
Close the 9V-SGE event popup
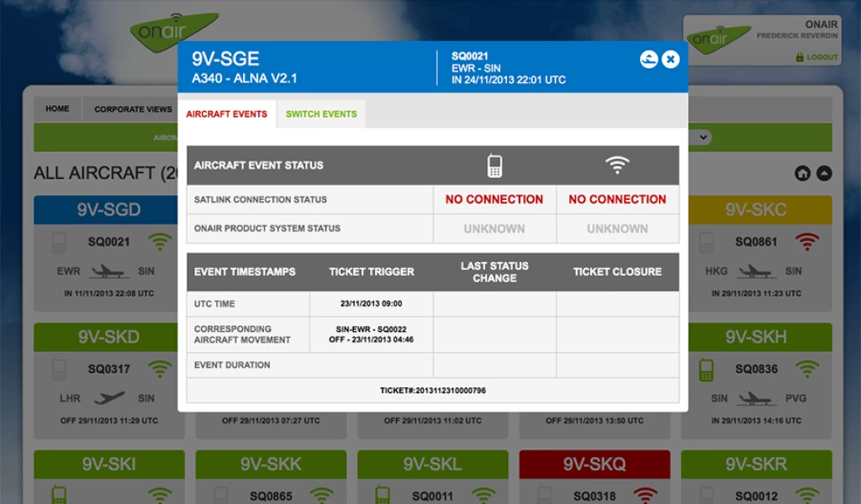tap(670, 59)
